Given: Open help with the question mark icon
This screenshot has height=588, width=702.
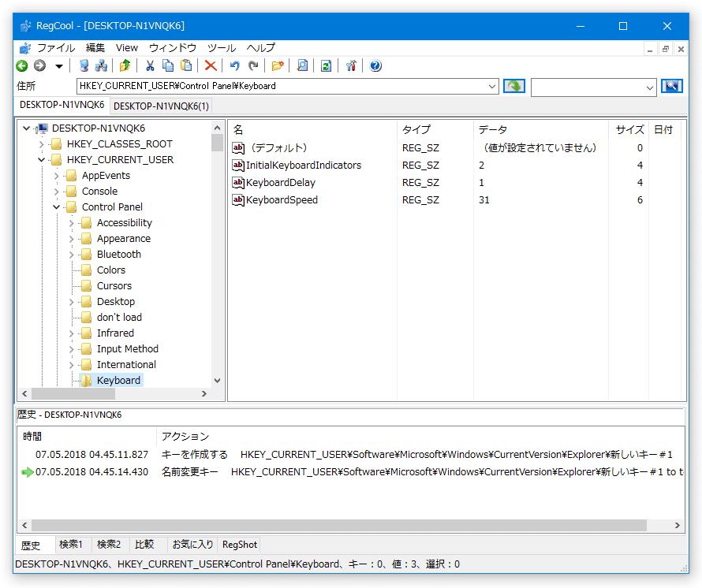Looking at the screenshot, I should 375,66.
